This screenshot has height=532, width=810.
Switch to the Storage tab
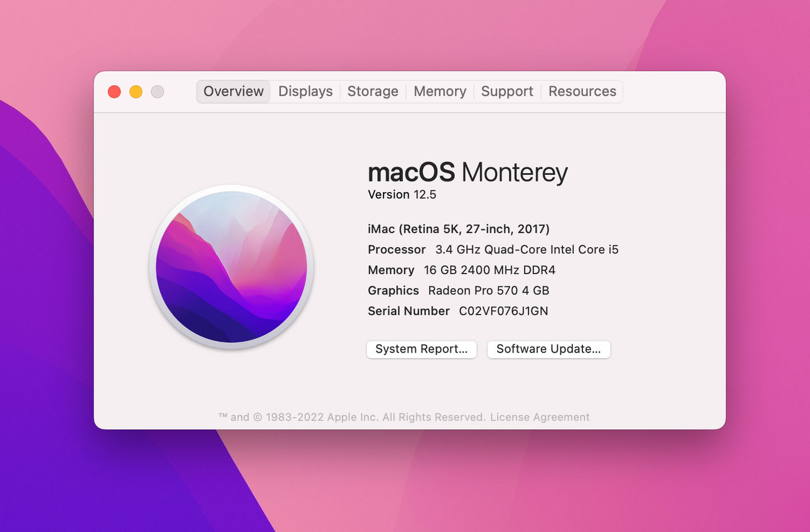point(372,91)
